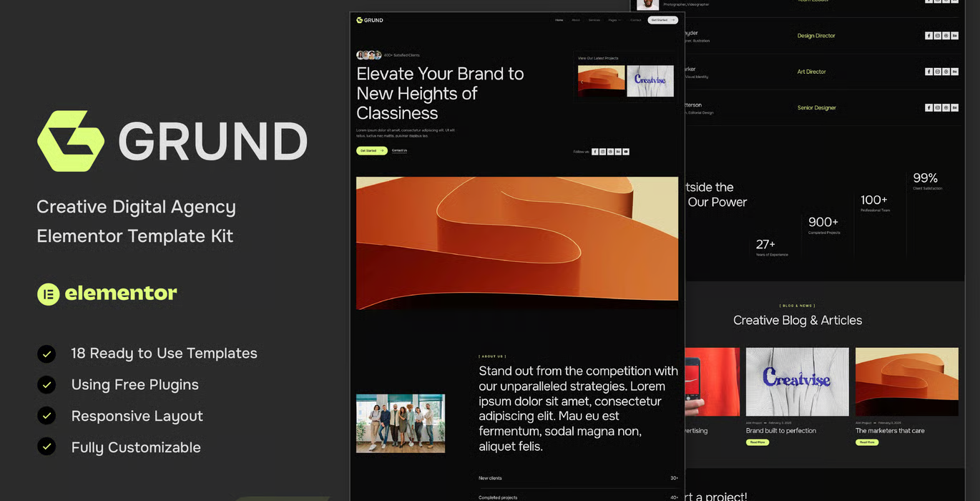Click "Read More" under "Brand built to perfection"
The width and height of the screenshot is (980, 501).
(758, 442)
